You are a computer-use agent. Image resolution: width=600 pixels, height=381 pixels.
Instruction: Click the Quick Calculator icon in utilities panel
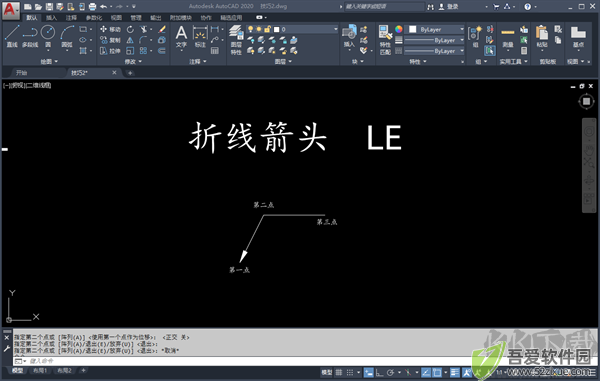click(524, 50)
